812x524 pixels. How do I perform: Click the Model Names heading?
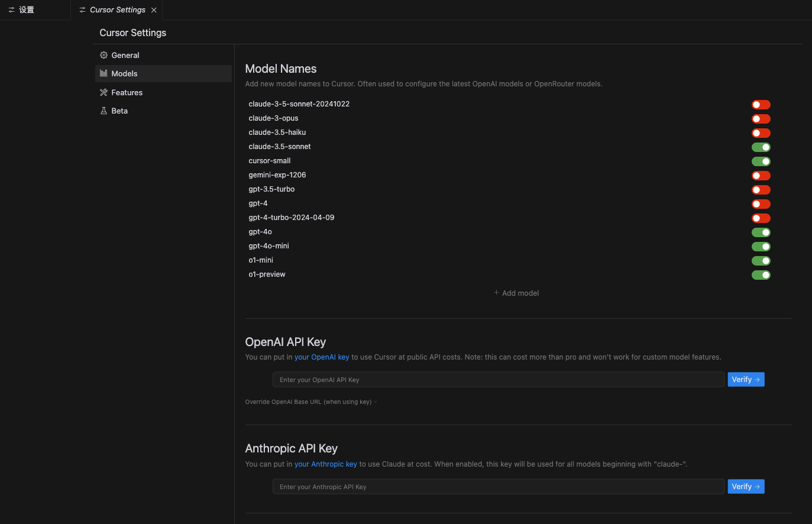[x=281, y=69]
